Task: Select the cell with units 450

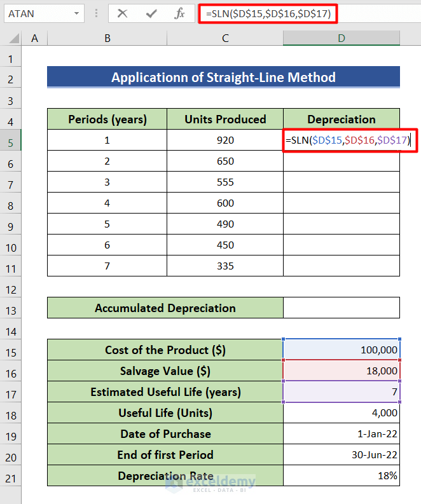Action: (x=225, y=245)
